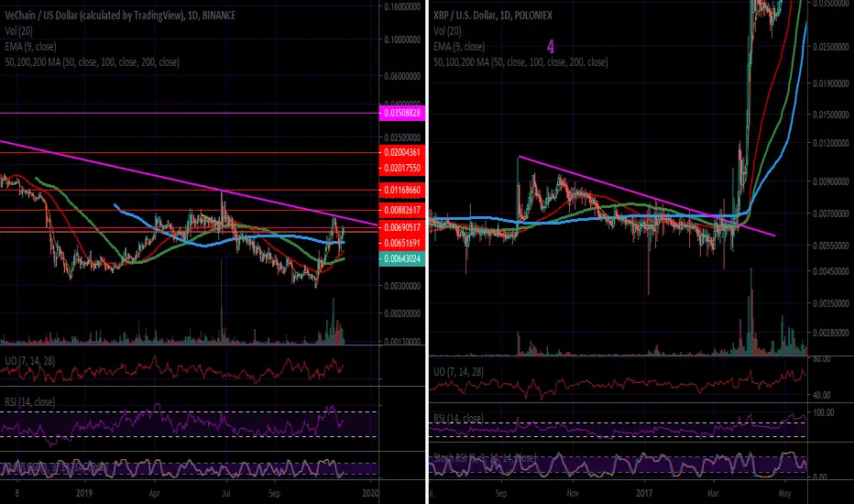Image resolution: width=854 pixels, height=504 pixels.
Task: Click 0.01500000 on XRP price axis
Action: pyautogui.click(x=831, y=115)
